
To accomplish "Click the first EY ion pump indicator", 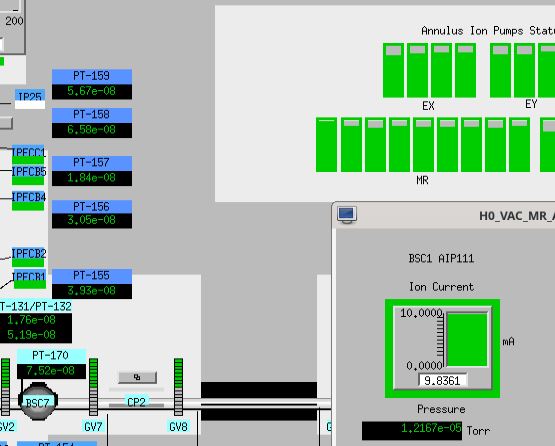I will [x=500, y=70].
